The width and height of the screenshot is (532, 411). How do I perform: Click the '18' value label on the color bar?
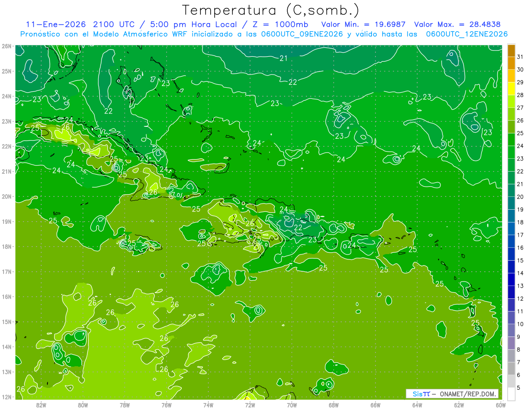point(520,223)
